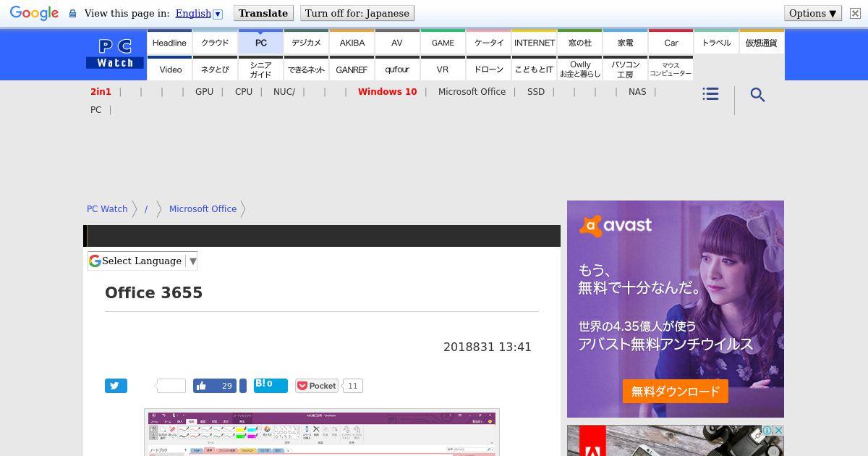This screenshot has width=868, height=456.
Task: Click the PC link below 2in1
Action: click(95, 109)
